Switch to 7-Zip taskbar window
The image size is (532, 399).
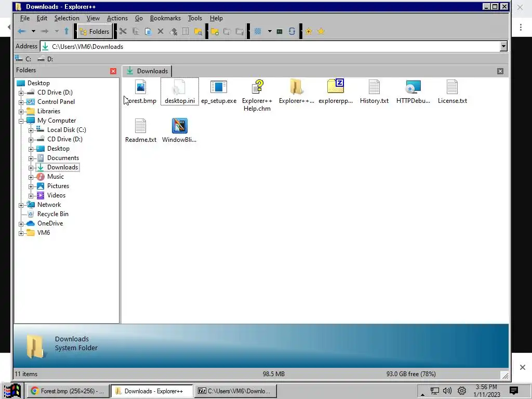click(x=235, y=391)
